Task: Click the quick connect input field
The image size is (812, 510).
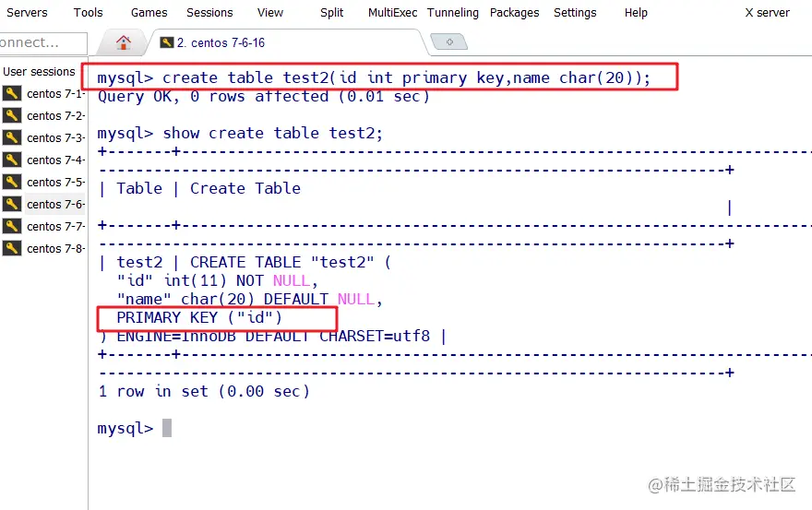Action: pyautogui.click(x=43, y=43)
